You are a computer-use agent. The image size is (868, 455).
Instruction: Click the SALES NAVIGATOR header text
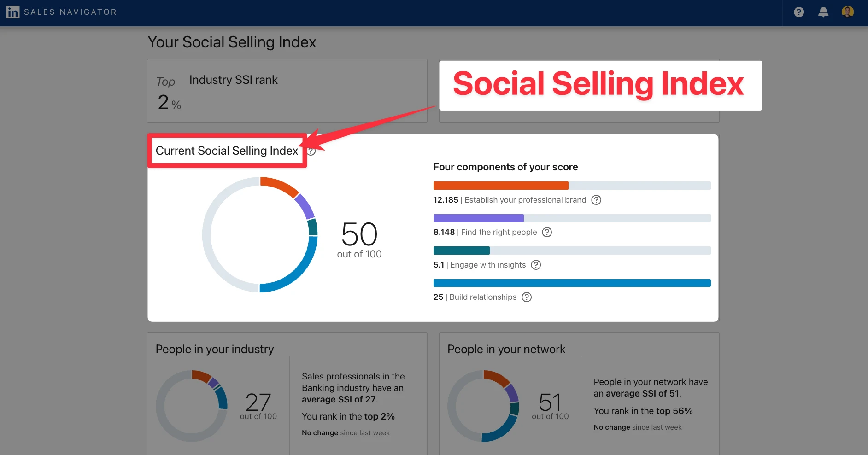[x=70, y=12]
